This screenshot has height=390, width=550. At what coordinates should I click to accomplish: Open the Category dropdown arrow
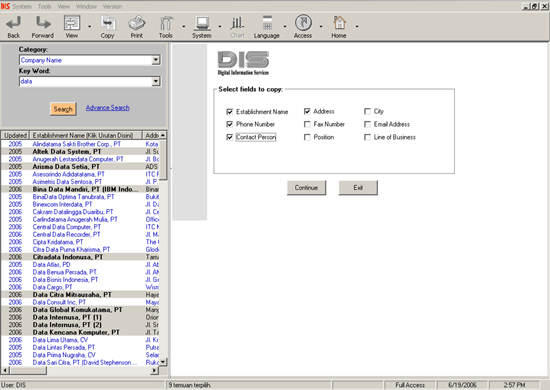point(156,60)
